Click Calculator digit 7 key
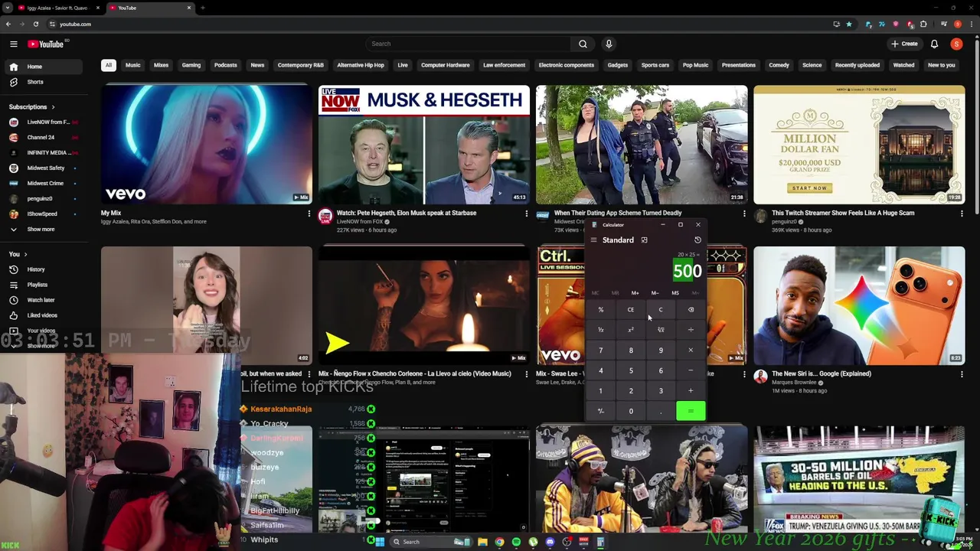The width and height of the screenshot is (980, 551). [601, 350]
